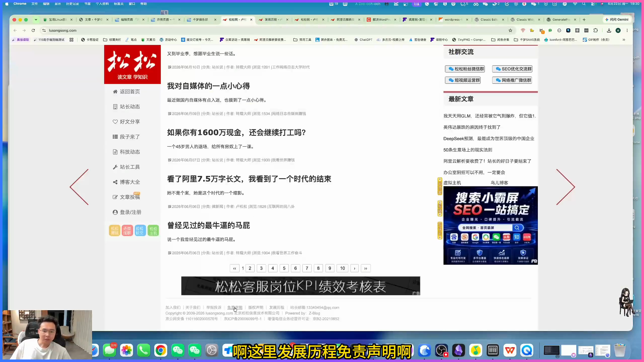This screenshot has height=362, width=644.
Task: Go to pagination page 2
Action: pyautogui.click(x=250, y=268)
